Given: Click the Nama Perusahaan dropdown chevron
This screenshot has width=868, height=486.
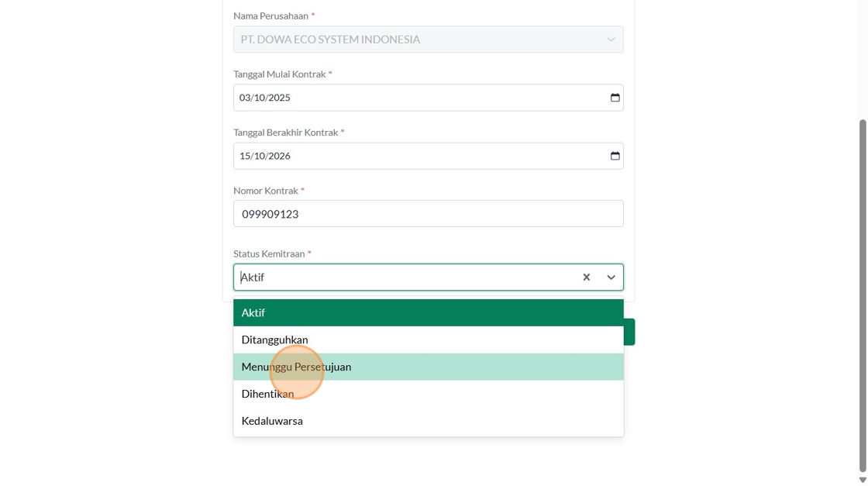Looking at the screenshot, I should tap(611, 40).
